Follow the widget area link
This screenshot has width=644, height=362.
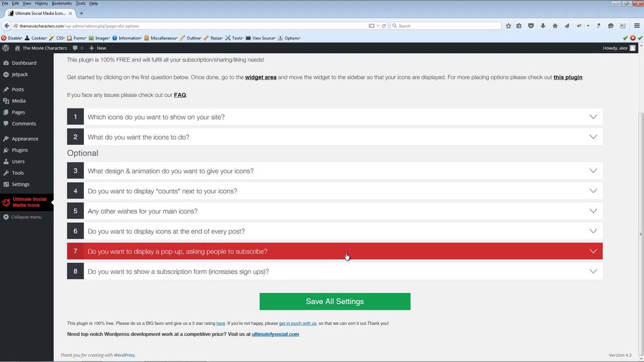261,77
